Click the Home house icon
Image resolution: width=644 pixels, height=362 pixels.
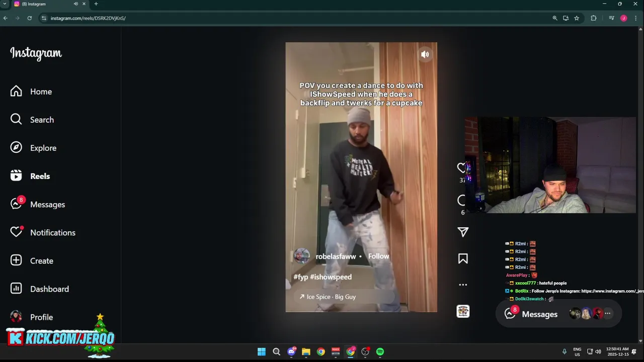click(16, 91)
